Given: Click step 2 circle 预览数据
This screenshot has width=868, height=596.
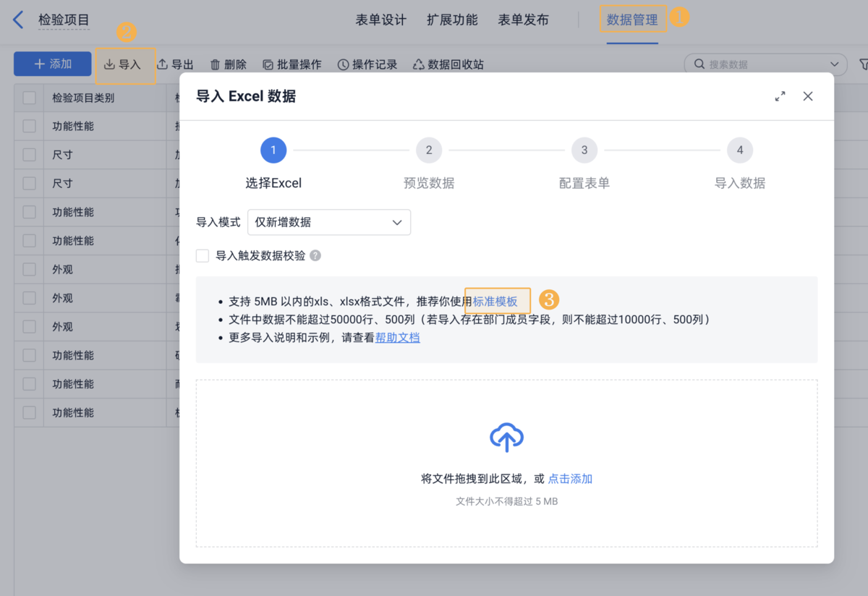Looking at the screenshot, I should tap(429, 150).
